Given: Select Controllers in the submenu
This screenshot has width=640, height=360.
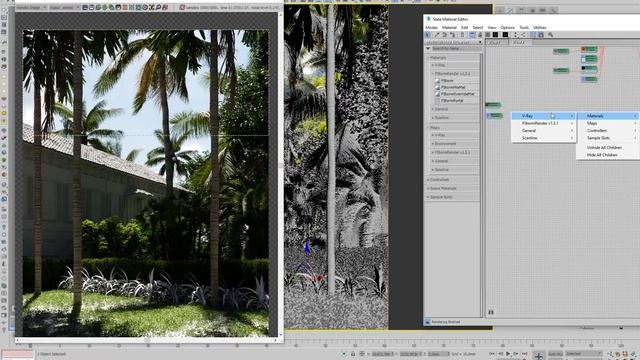Looking at the screenshot, I should (x=608, y=131).
